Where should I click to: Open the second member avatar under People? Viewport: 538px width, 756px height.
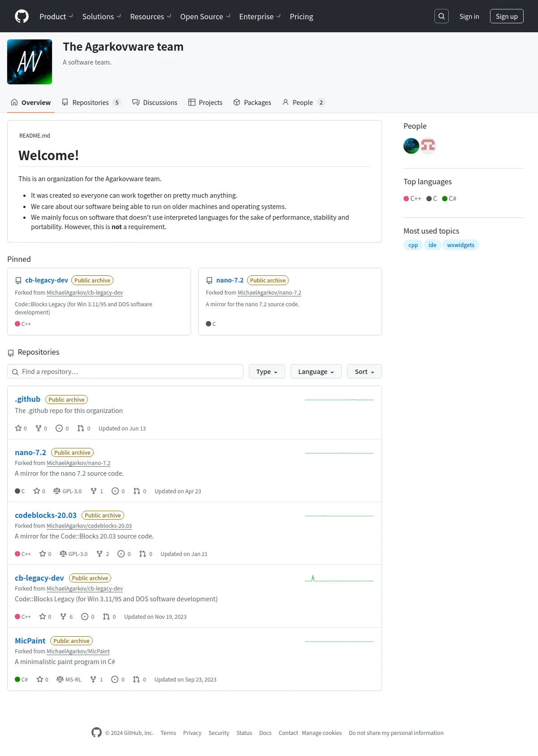click(428, 146)
